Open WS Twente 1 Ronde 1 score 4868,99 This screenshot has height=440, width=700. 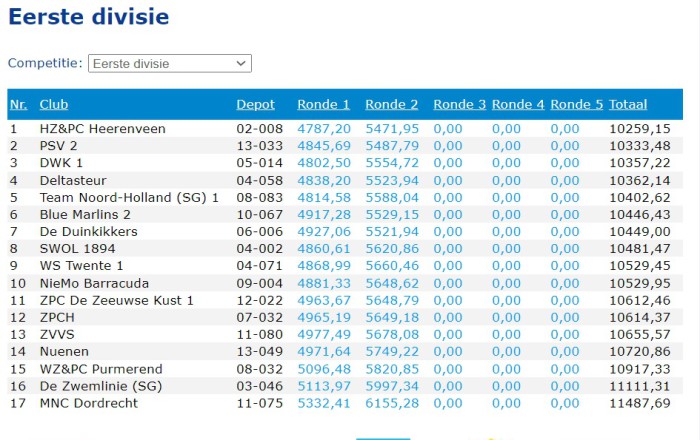point(324,266)
